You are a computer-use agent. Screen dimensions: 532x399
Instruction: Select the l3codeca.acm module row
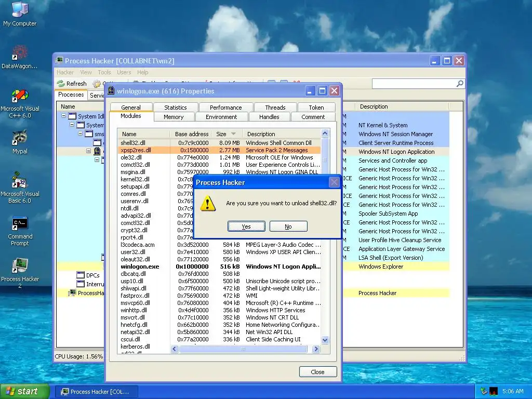point(219,245)
